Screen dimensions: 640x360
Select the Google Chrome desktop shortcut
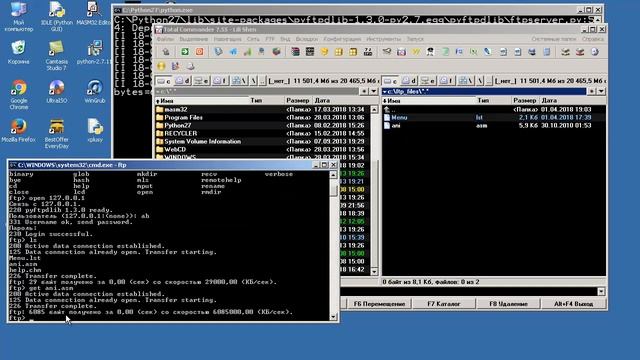[19, 95]
